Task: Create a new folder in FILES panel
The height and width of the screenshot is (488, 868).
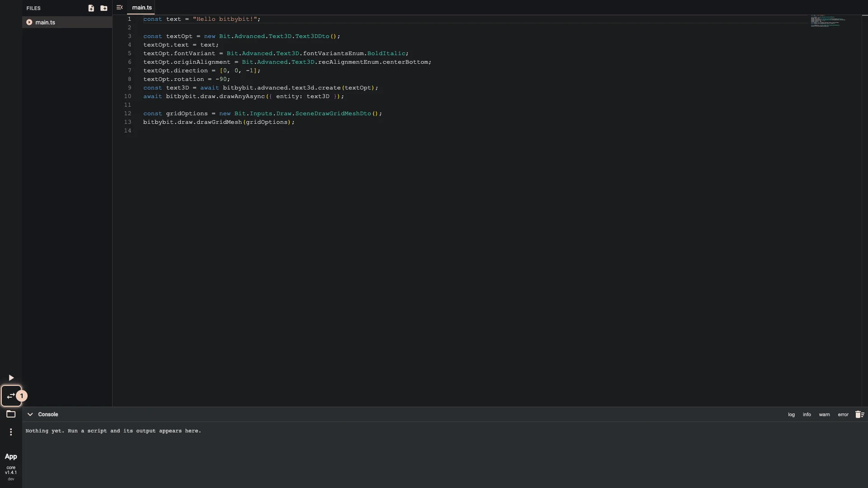Action: pyautogui.click(x=104, y=8)
